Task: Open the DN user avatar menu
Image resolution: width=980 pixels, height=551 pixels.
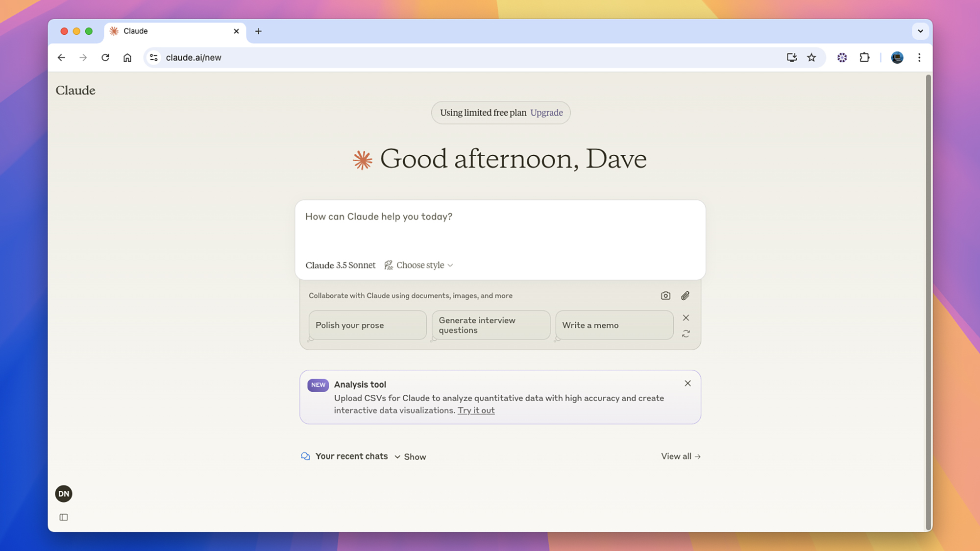Action: (64, 494)
